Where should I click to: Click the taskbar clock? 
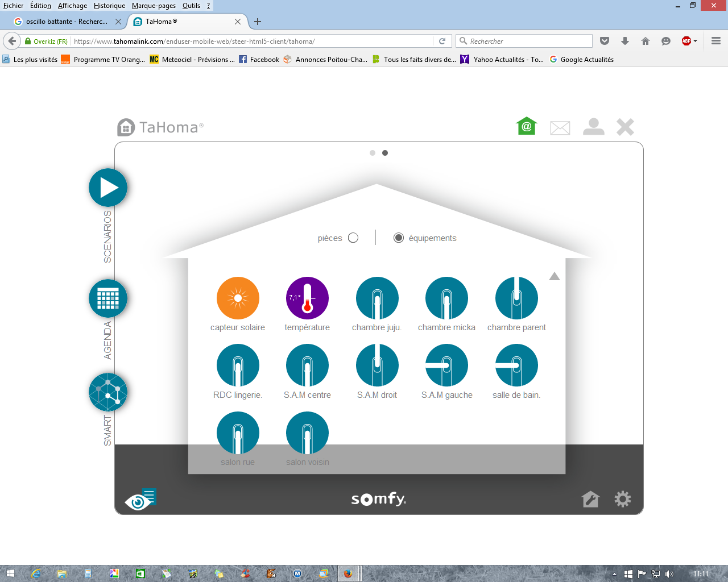point(701,573)
